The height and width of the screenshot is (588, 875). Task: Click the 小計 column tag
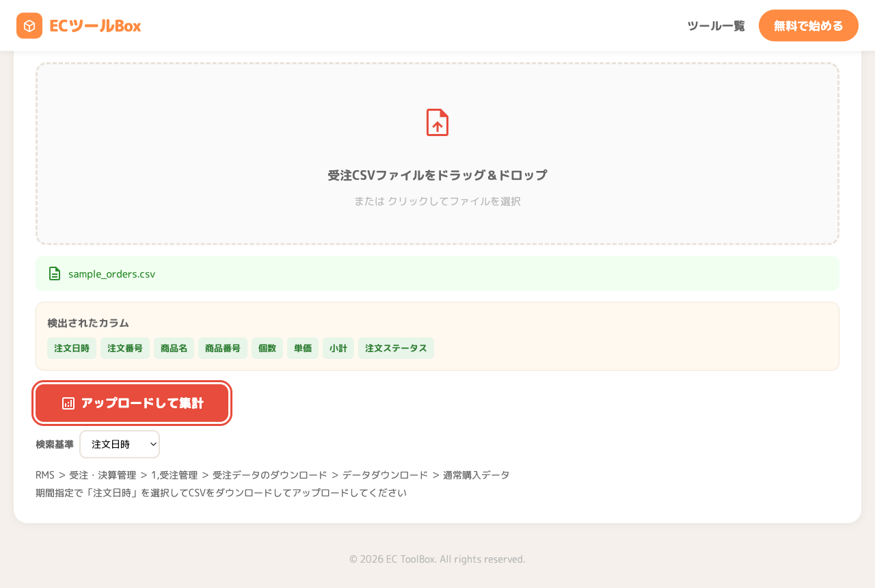coord(338,348)
